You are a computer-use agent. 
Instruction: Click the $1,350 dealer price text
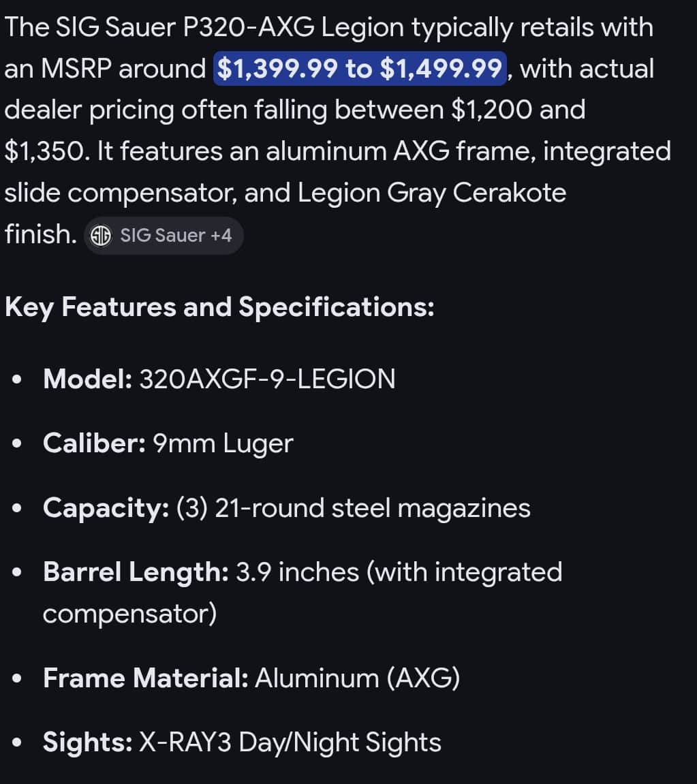point(45,151)
